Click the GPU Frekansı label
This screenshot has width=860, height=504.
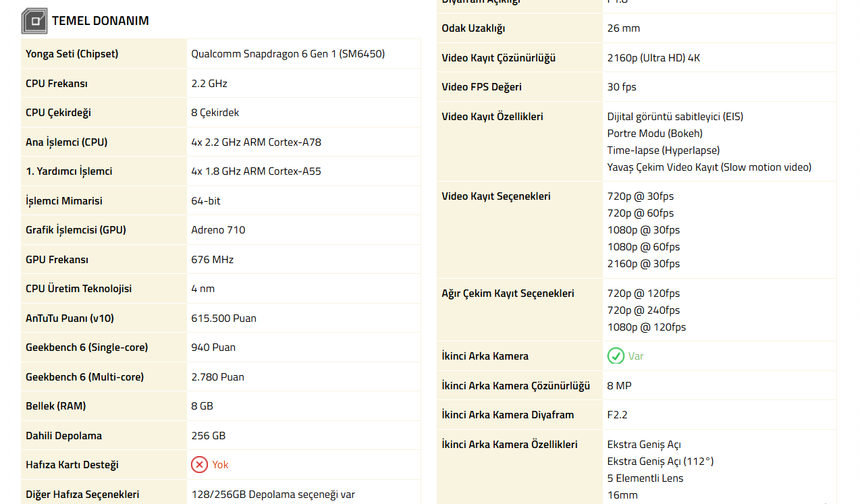[x=57, y=260]
